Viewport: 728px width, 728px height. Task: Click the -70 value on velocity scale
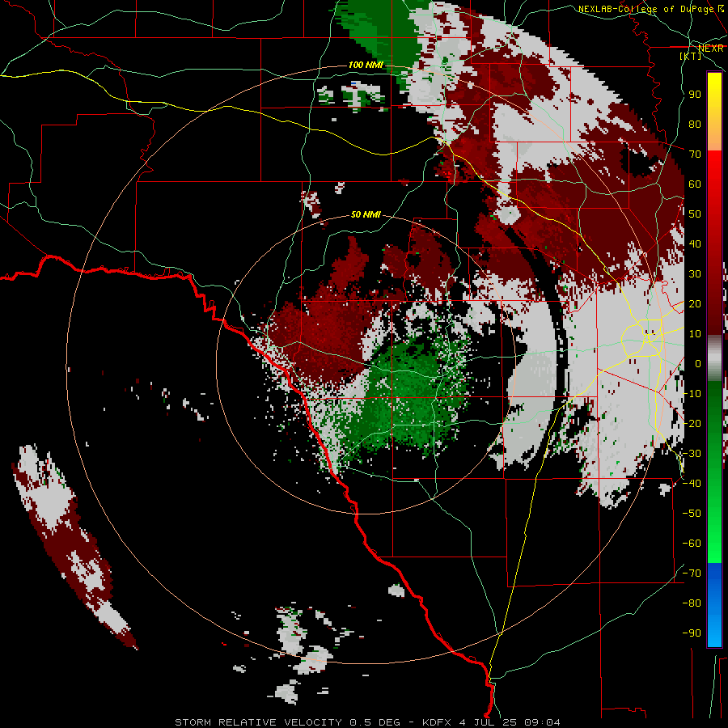pyautogui.click(x=692, y=574)
